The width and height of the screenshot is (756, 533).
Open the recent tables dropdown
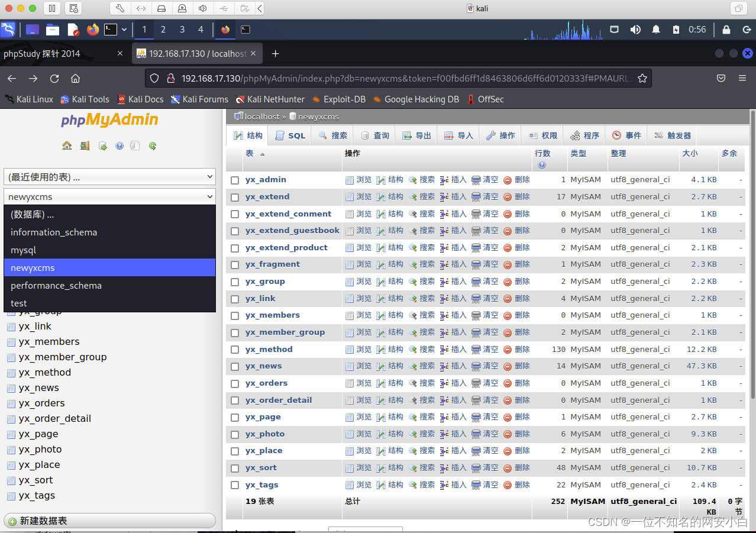[109, 177]
